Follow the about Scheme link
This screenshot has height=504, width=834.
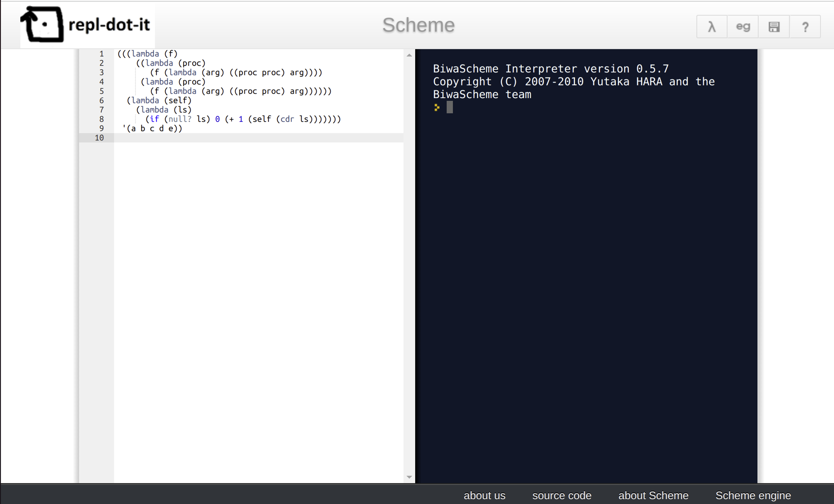coord(653,495)
